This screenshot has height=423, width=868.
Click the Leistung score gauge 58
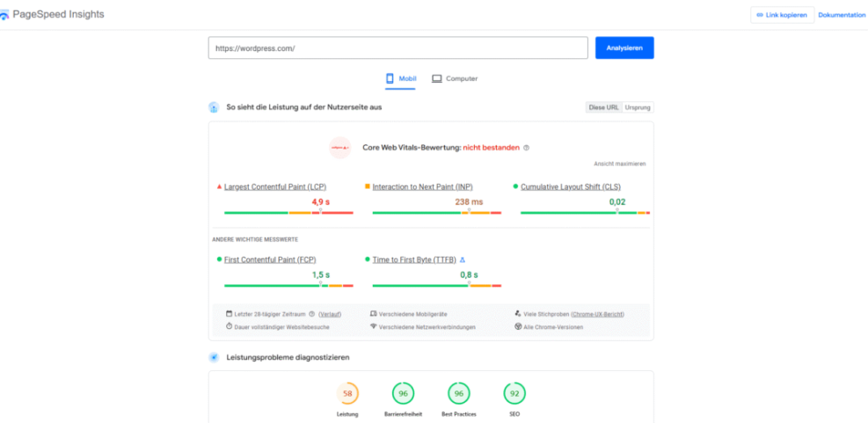pyautogui.click(x=347, y=394)
